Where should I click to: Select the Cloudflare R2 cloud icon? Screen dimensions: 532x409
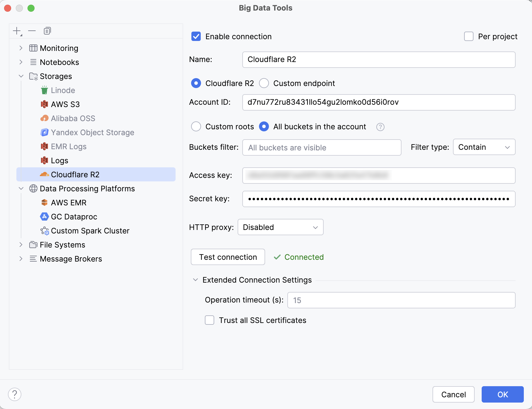click(44, 174)
